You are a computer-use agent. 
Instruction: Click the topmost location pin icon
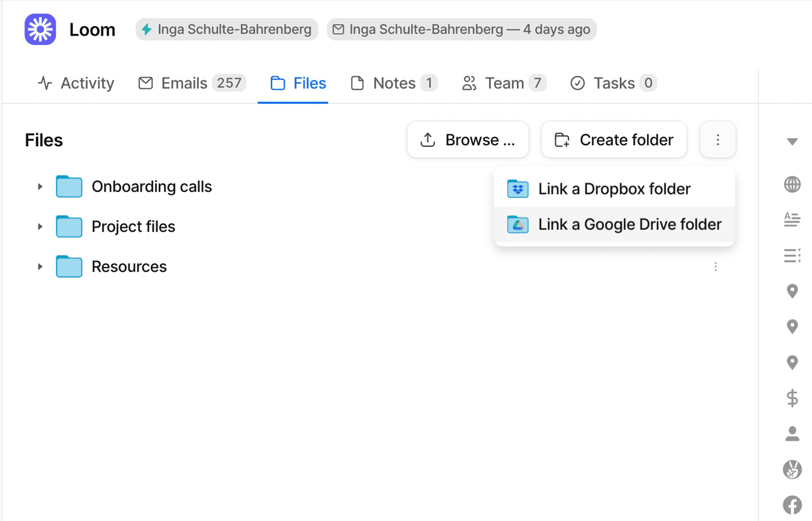(x=792, y=291)
